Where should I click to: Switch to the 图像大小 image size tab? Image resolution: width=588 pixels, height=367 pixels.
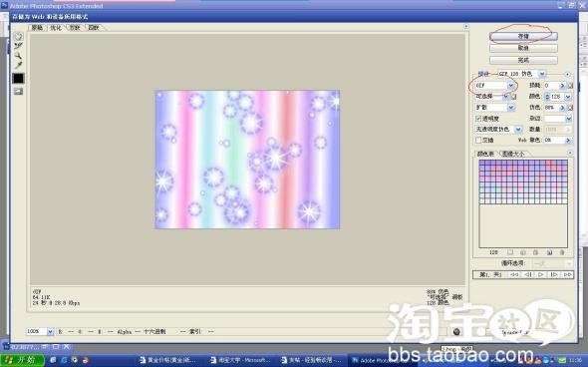[x=513, y=154]
